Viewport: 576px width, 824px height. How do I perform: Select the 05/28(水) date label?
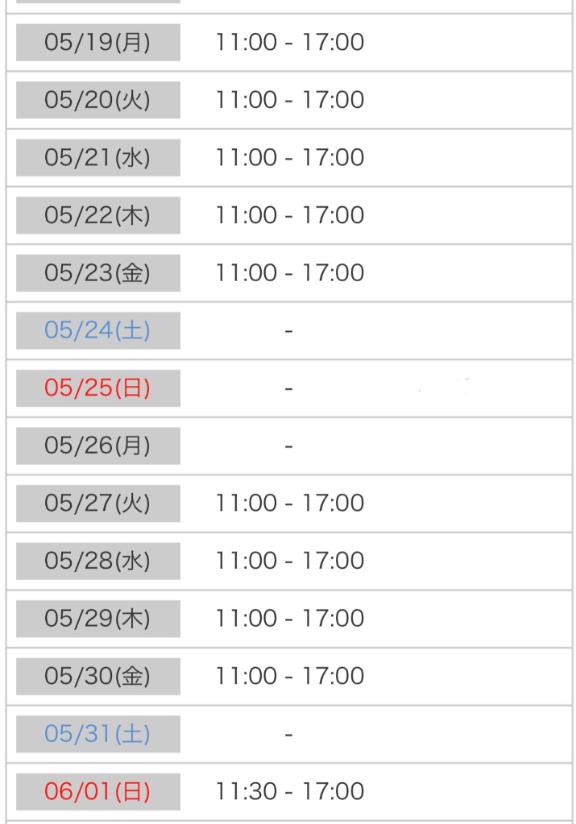[x=98, y=561]
